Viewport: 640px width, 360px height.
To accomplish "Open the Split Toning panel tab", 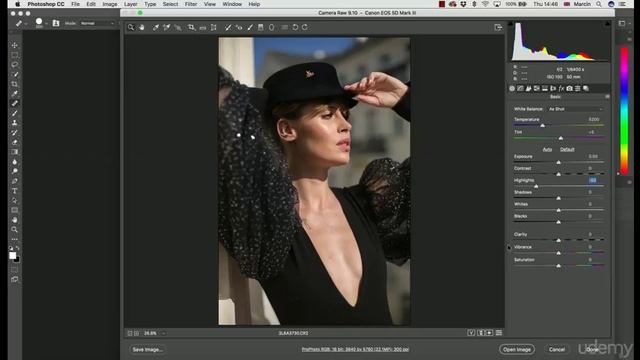I will 544,88.
